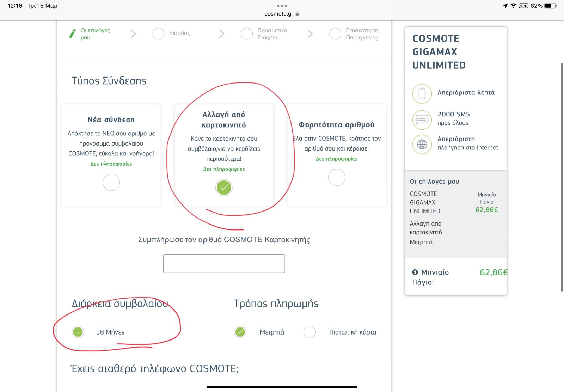Click the Νέα σύνδεση card title
The width and height of the screenshot is (564, 392).
point(111,120)
